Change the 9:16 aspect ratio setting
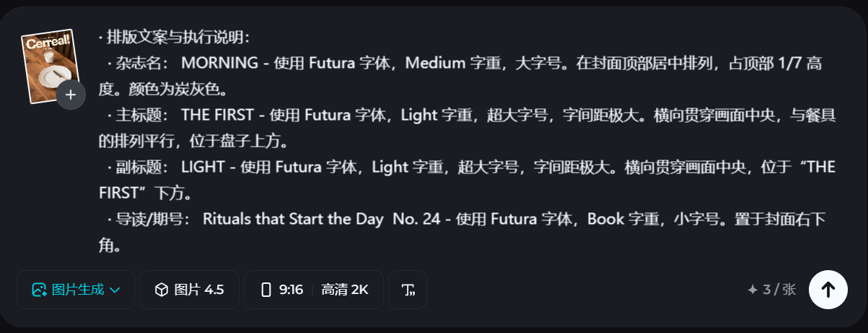868x333 pixels. pos(283,290)
